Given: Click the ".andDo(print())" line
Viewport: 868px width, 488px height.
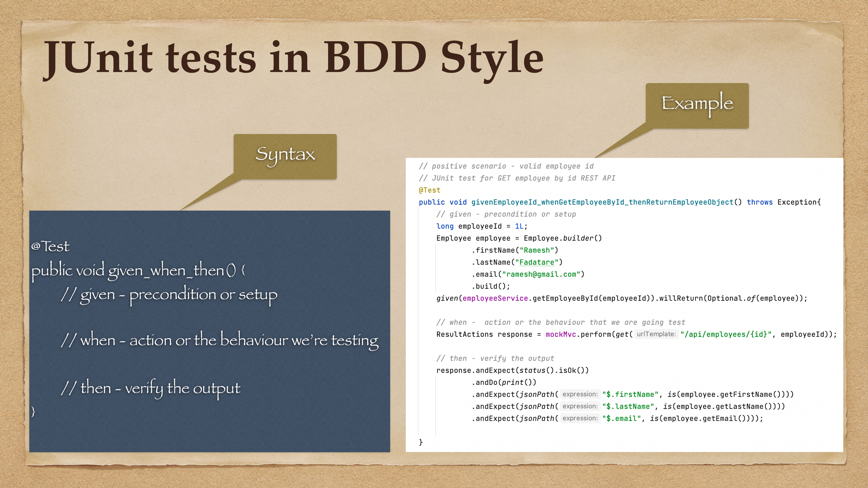Looking at the screenshot, I should tap(504, 383).
